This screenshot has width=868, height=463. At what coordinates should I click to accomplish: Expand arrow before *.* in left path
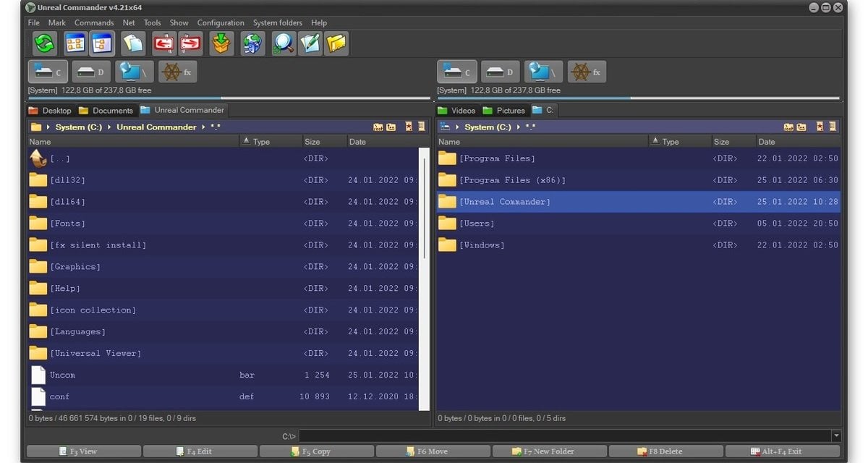pyautogui.click(x=204, y=127)
